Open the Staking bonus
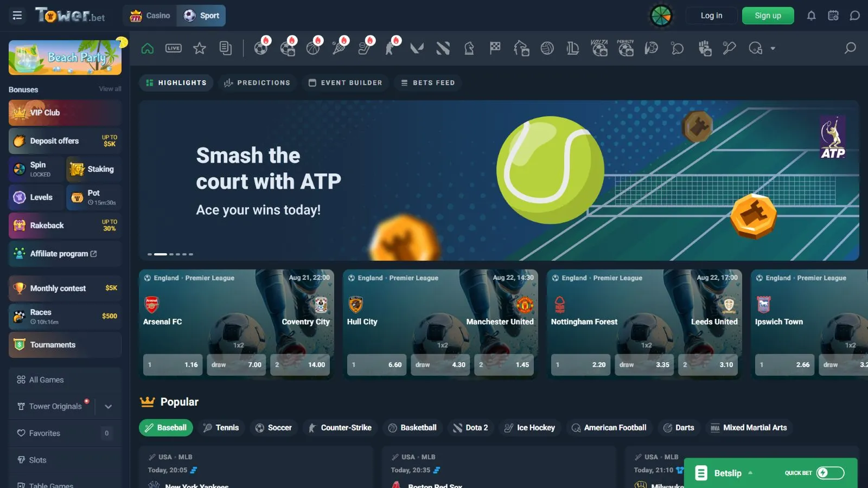 (x=94, y=169)
